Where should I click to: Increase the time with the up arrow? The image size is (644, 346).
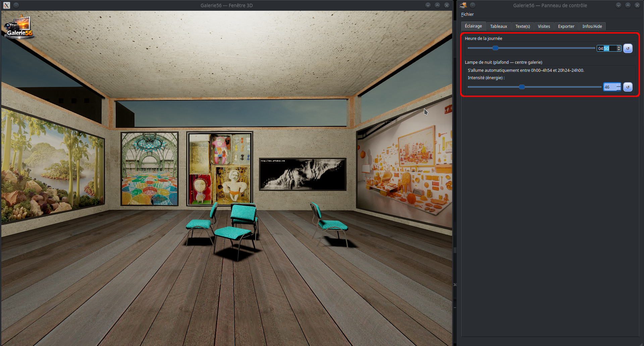point(619,47)
